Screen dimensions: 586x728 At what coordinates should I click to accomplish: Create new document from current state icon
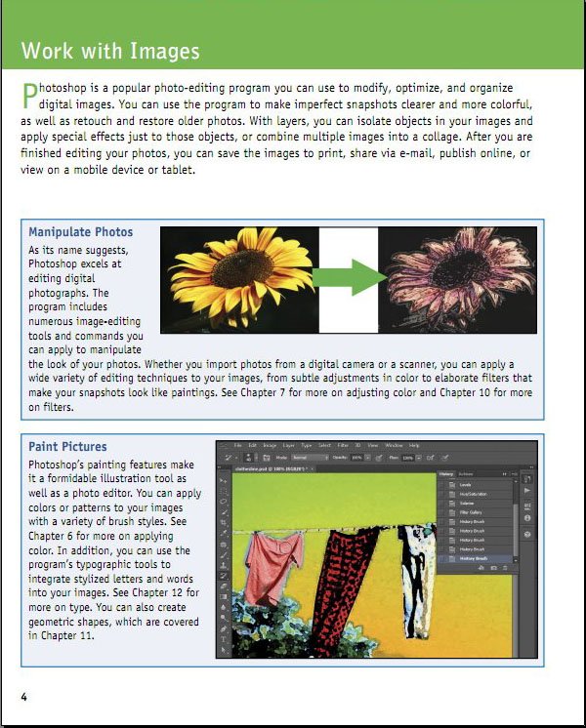481,568
